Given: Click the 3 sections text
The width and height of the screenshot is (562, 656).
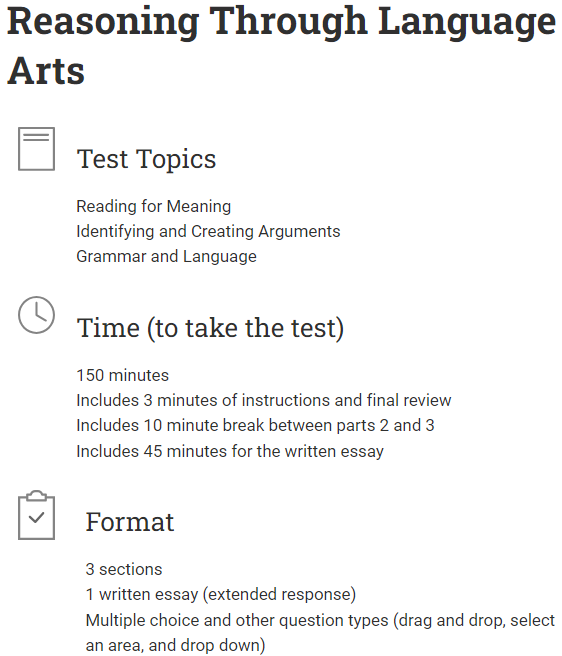Looking at the screenshot, I should (124, 569).
